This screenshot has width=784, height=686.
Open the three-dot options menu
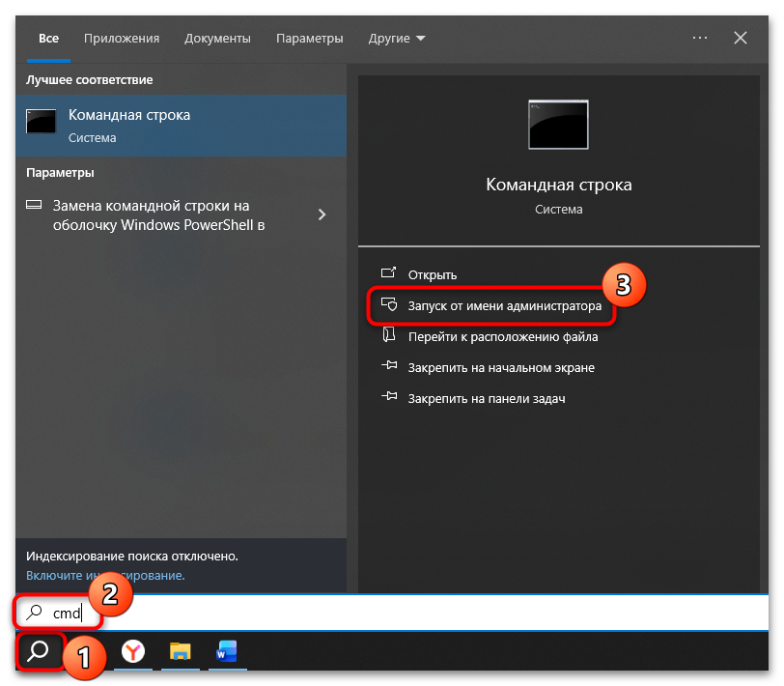click(x=699, y=38)
